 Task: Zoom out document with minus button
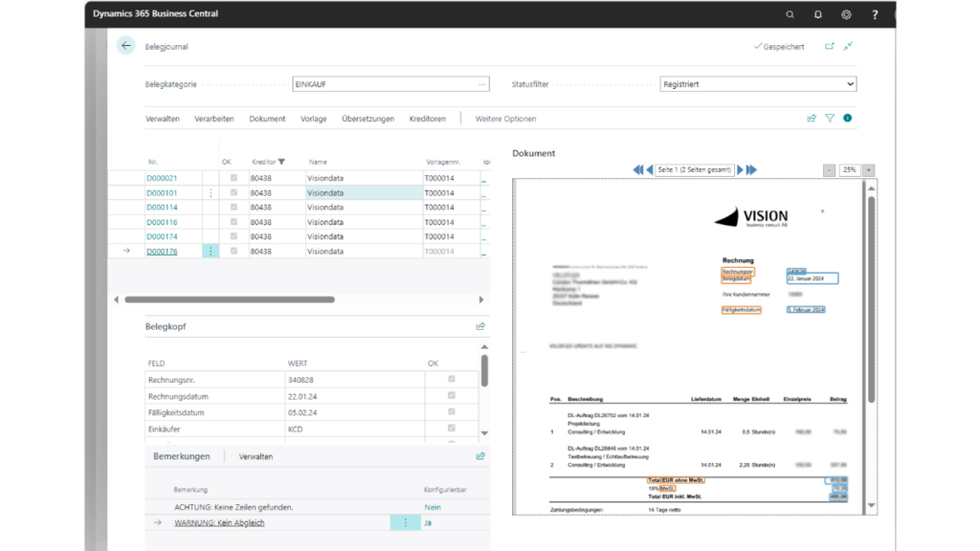[829, 170]
